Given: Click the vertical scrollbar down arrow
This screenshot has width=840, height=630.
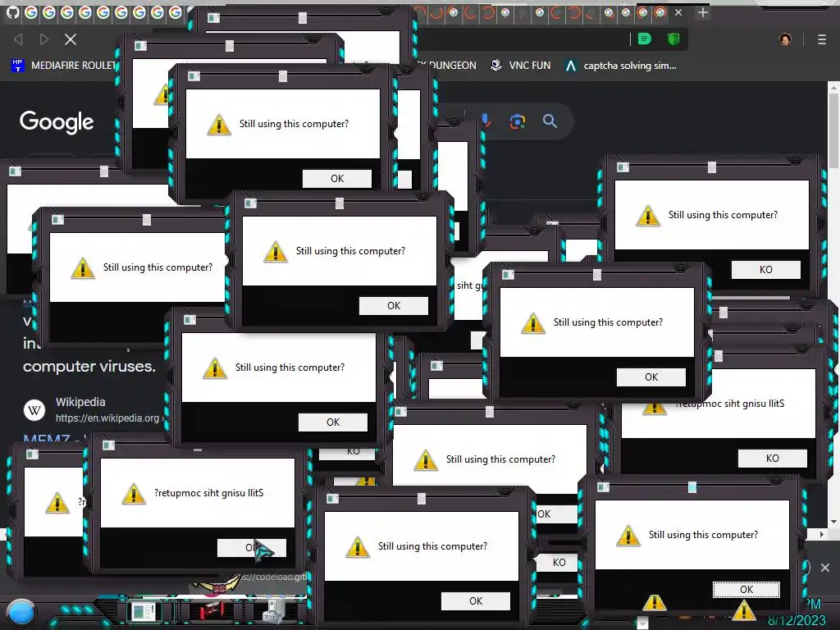Looking at the screenshot, I should pos(833,521).
